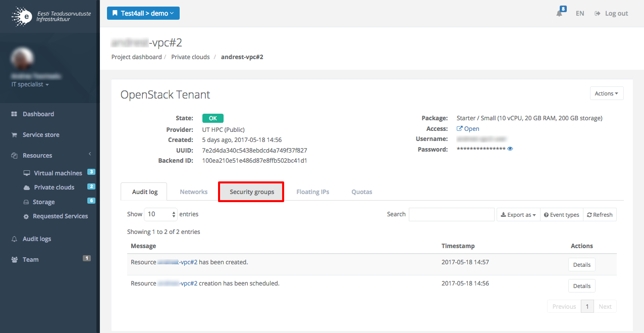Click the Requested Services gear icon
This screenshot has width=644, height=333.
click(26, 216)
